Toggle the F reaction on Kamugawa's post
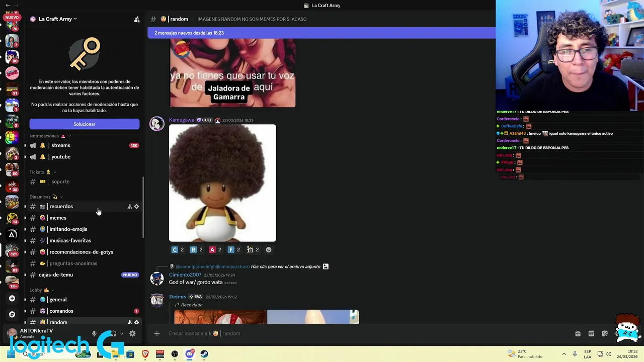This screenshot has width=644, height=362. pyautogui.click(x=233, y=250)
